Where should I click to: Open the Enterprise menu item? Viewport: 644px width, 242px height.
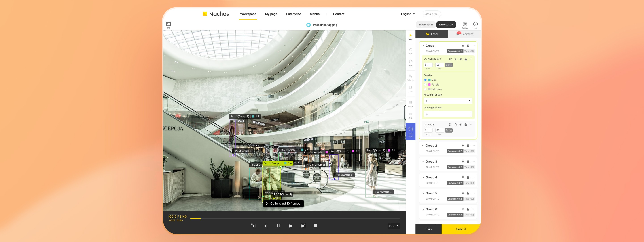point(293,14)
